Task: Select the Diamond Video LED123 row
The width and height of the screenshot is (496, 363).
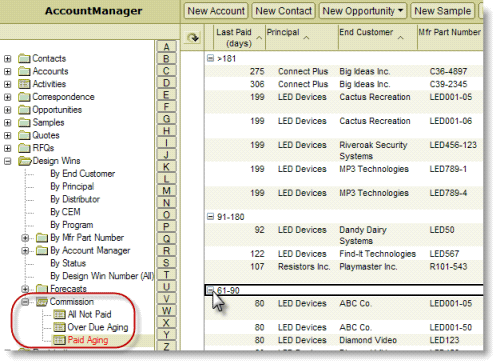Action: click(344, 340)
